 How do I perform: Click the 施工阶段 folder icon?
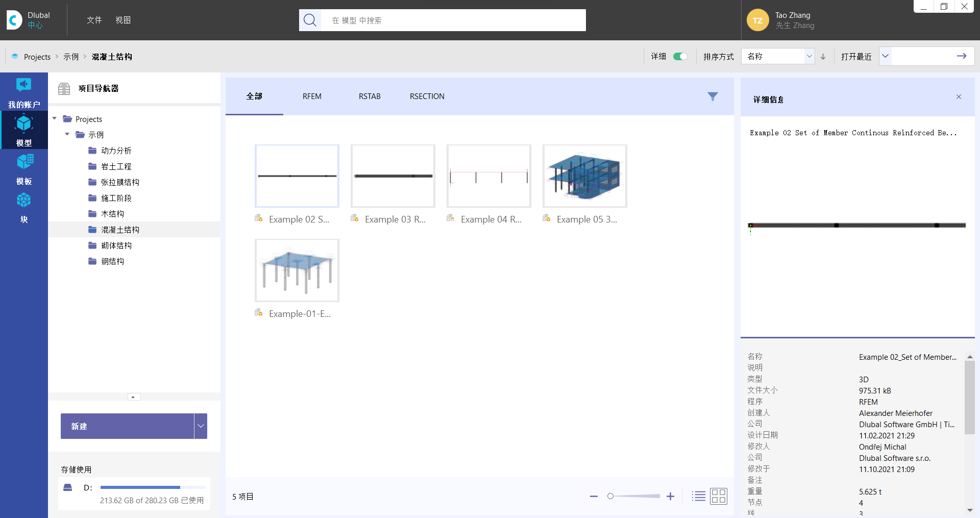pos(92,198)
